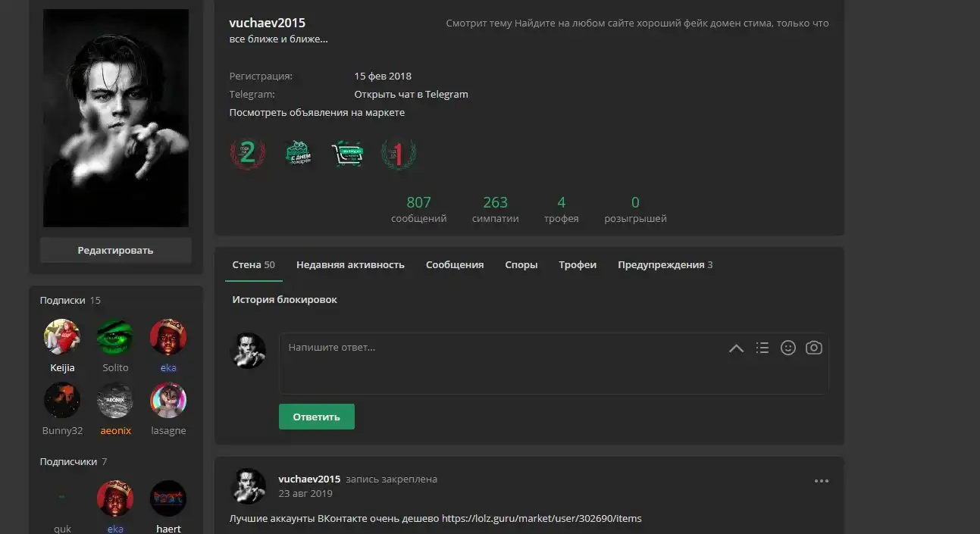Open pinned post three-dots menu

[x=822, y=480]
